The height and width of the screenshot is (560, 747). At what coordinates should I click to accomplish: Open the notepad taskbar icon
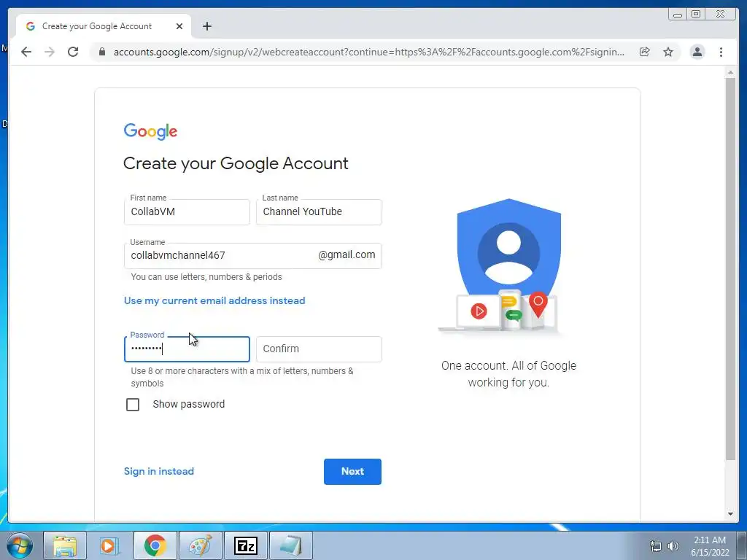point(291,545)
